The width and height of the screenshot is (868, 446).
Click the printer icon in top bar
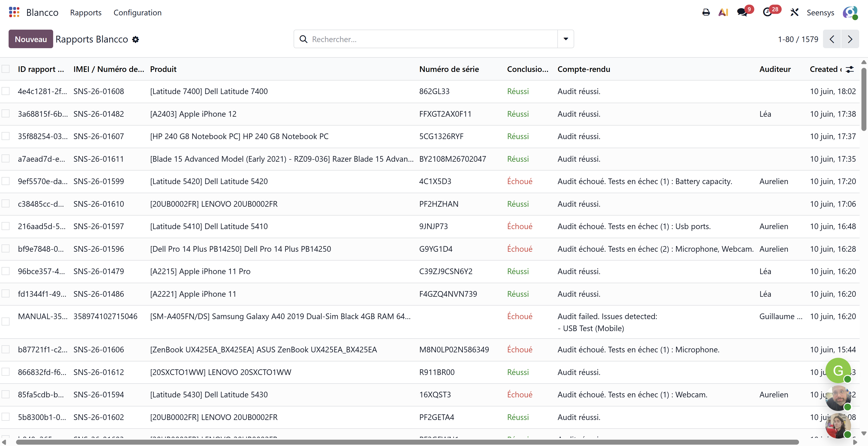tap(706, 12)
